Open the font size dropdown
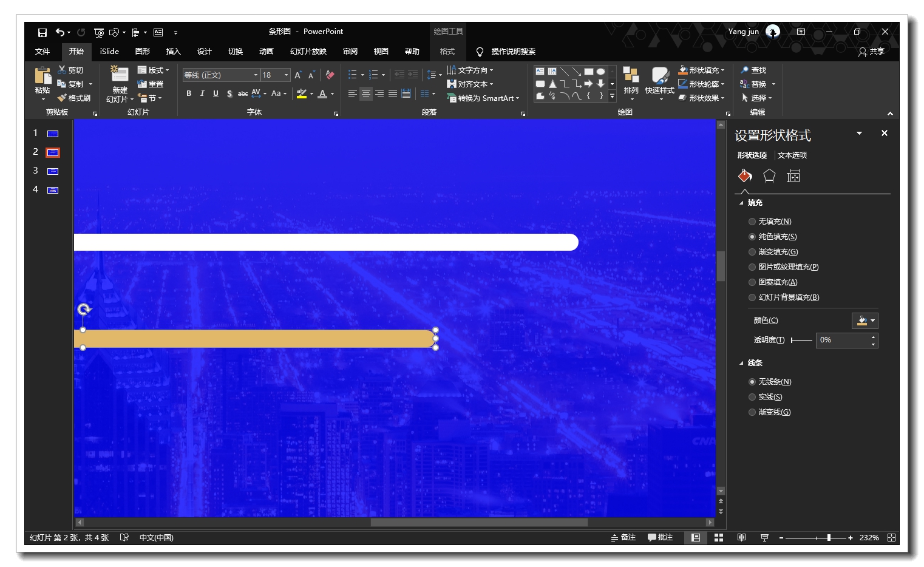Viewport: 924px width, 567px height. pos(286,75)
